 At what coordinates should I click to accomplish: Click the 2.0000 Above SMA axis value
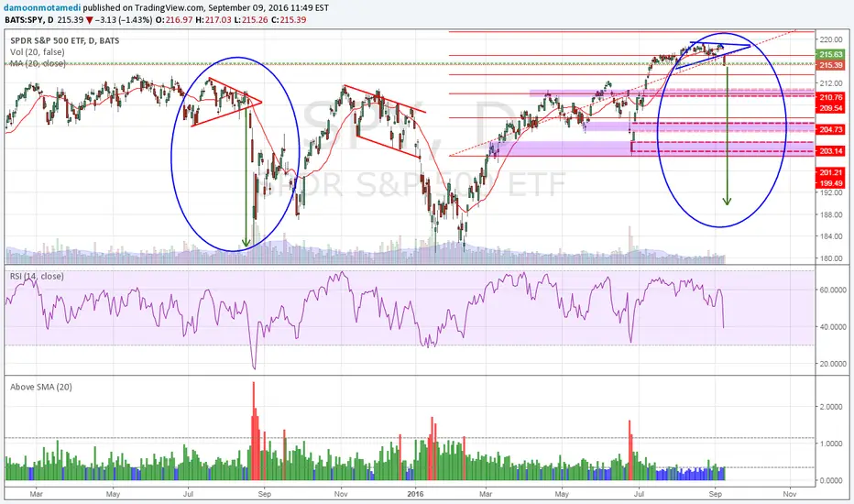(x=831, y=407)
